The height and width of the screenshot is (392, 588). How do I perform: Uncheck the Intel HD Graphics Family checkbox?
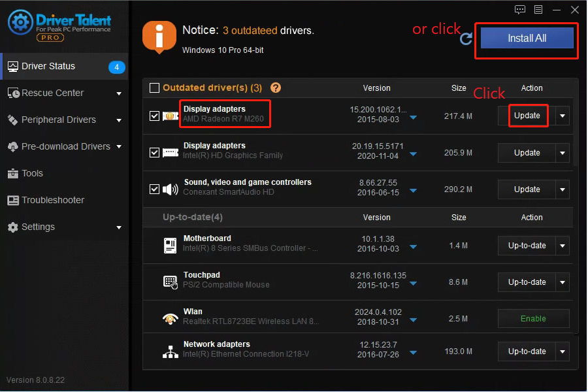[x=154, y=153]
